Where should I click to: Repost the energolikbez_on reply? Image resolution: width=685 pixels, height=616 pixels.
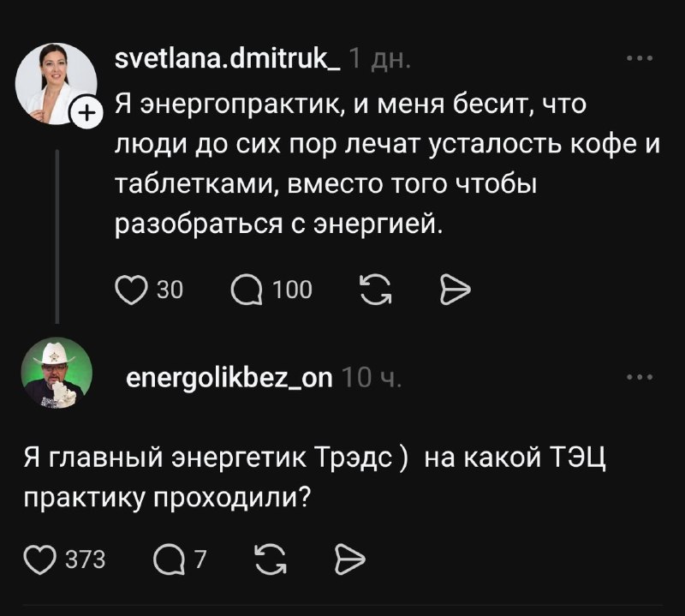tap(267, 559)
